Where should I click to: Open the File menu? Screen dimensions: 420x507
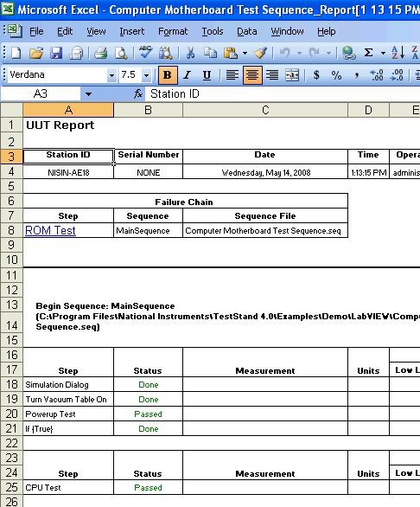(x=36, y=31)
